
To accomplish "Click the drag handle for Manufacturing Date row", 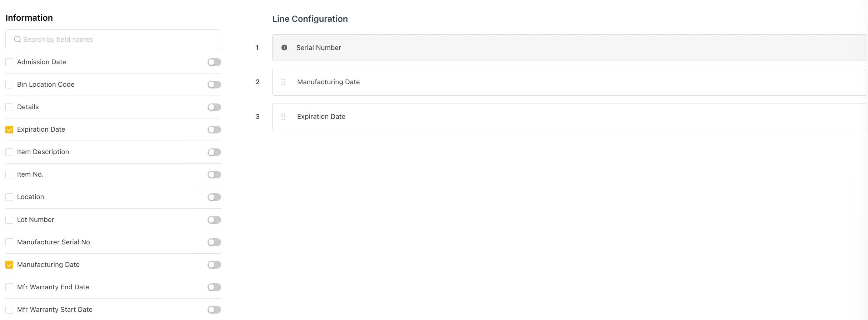I will [x=283, y=82].
